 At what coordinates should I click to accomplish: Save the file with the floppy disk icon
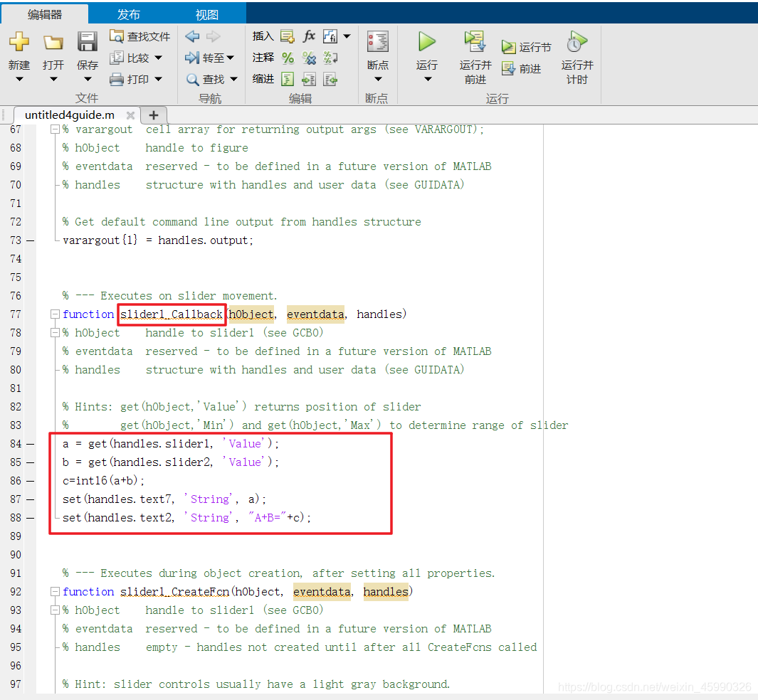coord(88,42)
